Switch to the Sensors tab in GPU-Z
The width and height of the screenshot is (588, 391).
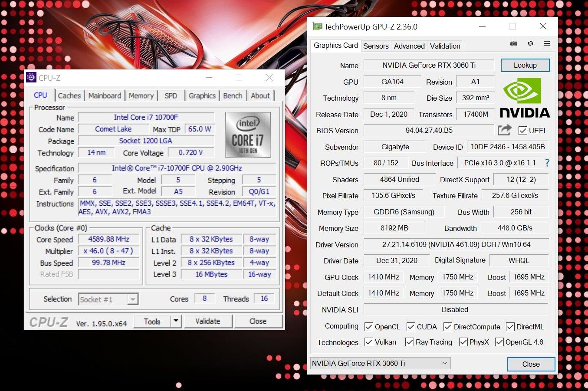376,46
